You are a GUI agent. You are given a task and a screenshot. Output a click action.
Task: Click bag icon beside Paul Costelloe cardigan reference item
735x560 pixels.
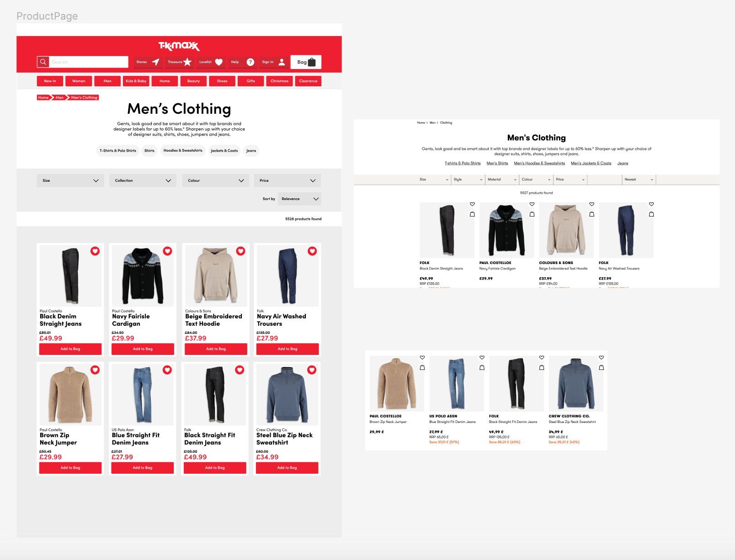pos(532,214)
